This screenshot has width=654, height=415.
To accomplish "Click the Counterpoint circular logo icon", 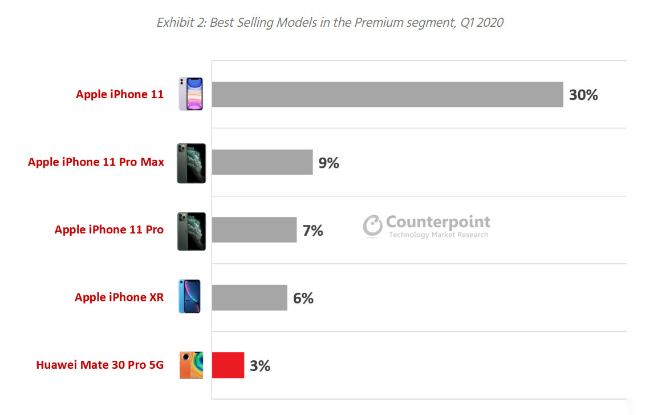I will (x=373, y=226).
